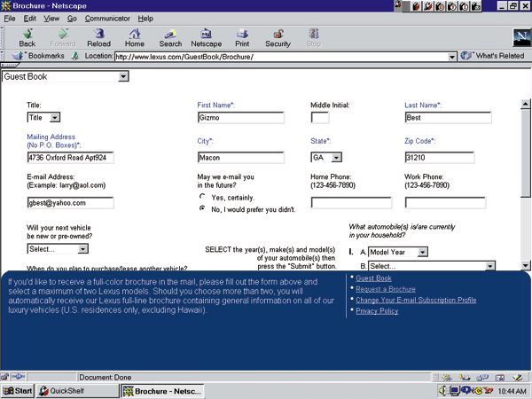Open the 'Privacy Policy' link
This screenshot has height=399, width=532.
pos(377,311)
